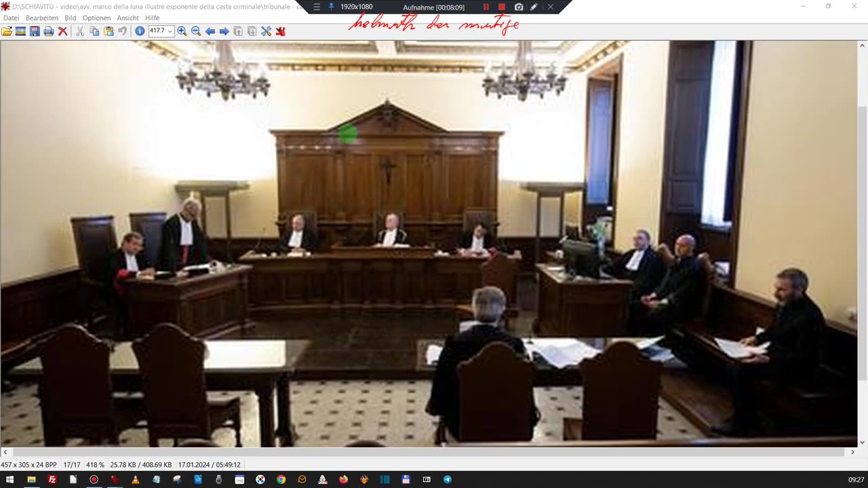Cut selection using scissors icon
This screenshot has width=868, height=488.
pyautogui.click(x=80, y=31)
